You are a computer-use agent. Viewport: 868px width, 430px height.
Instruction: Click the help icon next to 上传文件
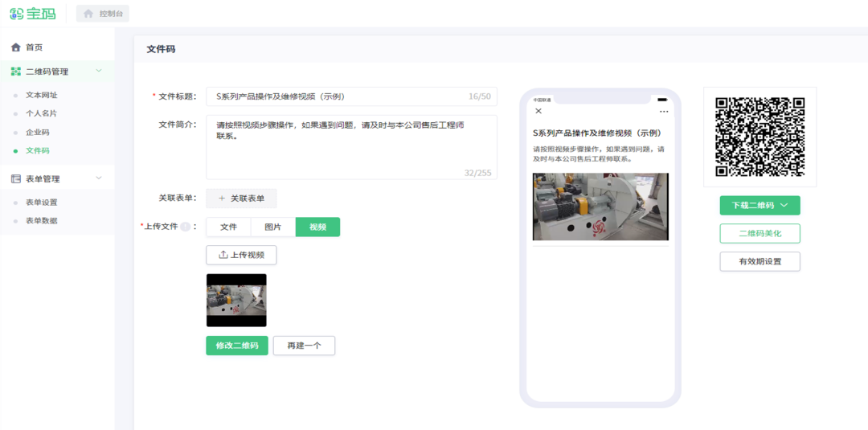(185, 227)
